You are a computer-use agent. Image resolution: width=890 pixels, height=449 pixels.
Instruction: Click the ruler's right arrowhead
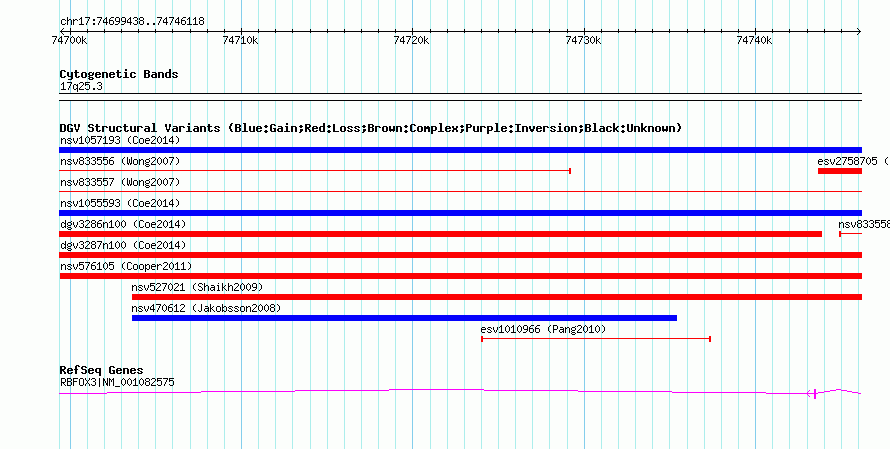pyautogui.click(x=859, y=32)
